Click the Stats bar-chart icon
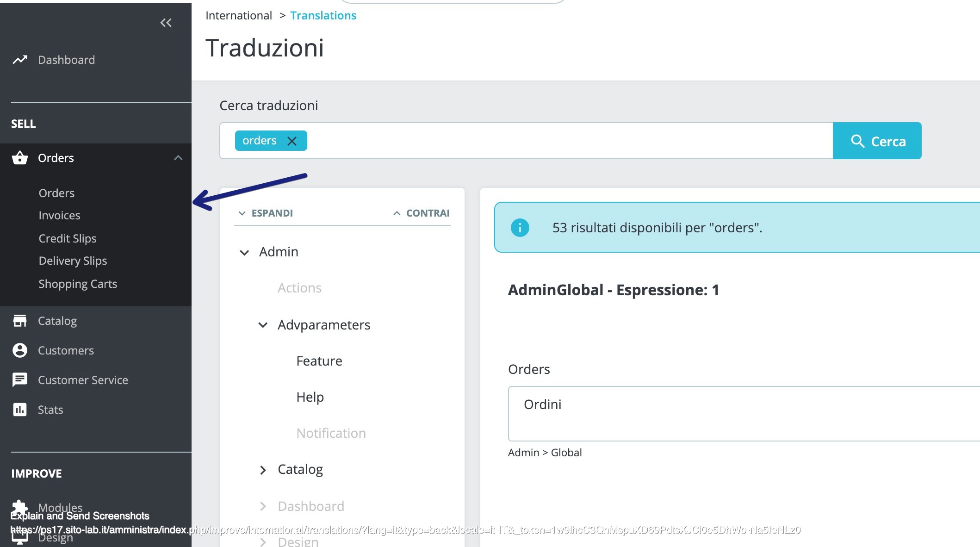The image size is (980, 547). [19, 410]
